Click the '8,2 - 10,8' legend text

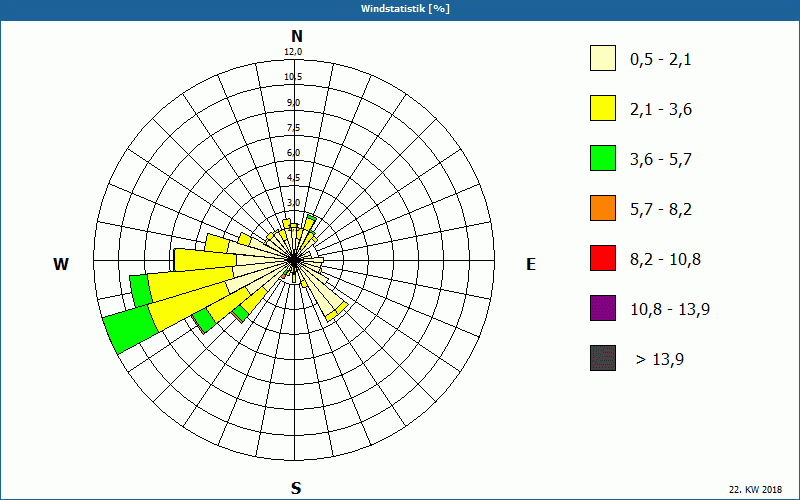click(666, 260)
